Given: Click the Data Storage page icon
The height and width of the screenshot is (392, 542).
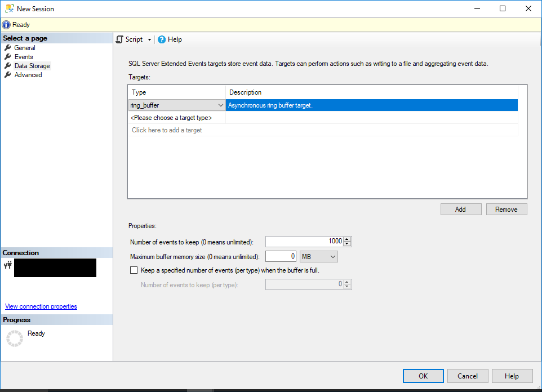Looking at the screenshot, I should (x=8, y=65).
